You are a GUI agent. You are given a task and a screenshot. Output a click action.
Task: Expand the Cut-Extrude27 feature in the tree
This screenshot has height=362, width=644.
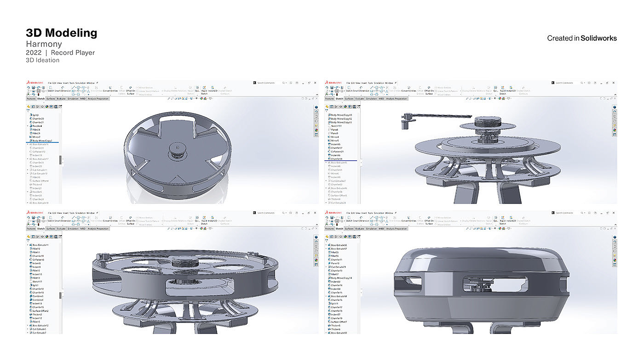click(x=326, y=181)
